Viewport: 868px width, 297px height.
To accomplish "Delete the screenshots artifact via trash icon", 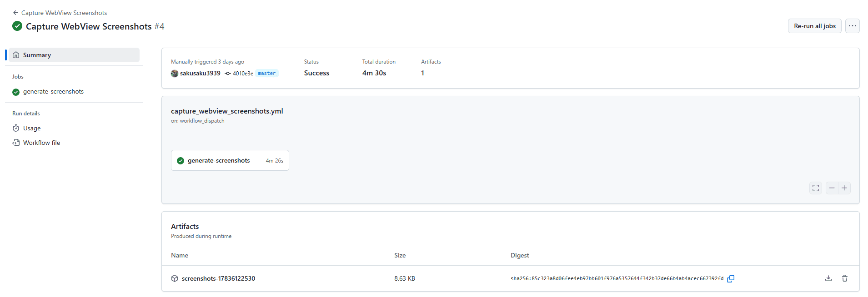I will point(844,278).
